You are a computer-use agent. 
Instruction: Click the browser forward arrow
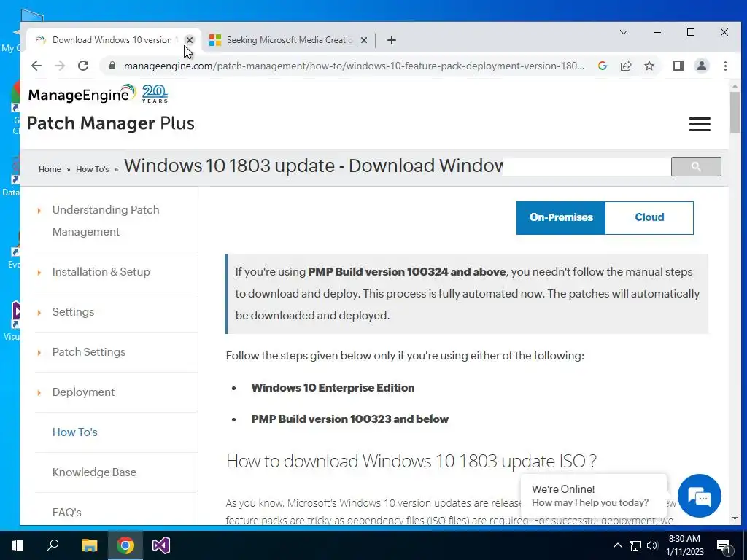pyautogui.click(x=60, y=66)
